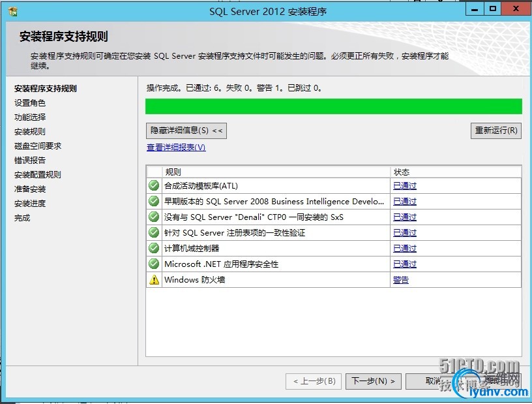This screenshot has height=404, width=532.
Task: Click the 操作完成 summary status text
Action: pyautogui.click(x=234, y=88)
